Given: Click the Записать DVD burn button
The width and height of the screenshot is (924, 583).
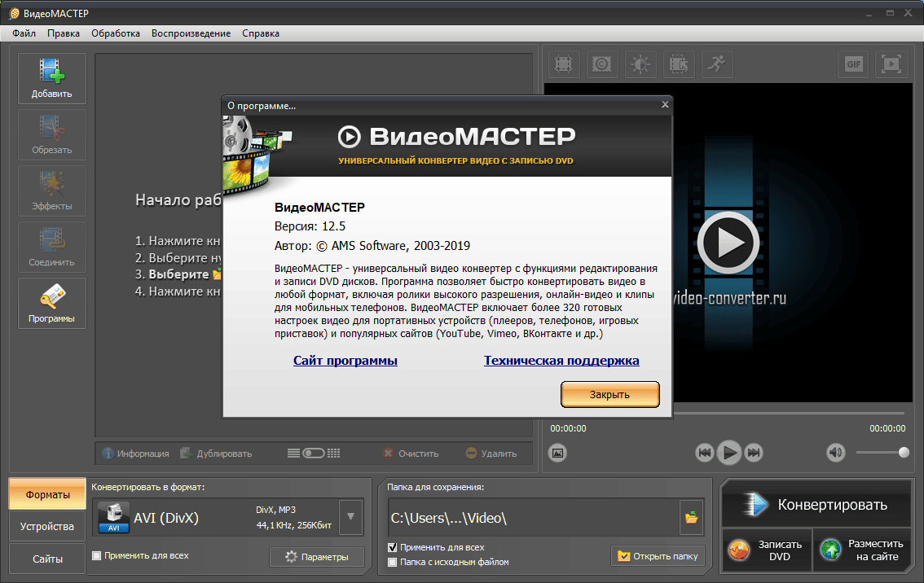Looking at the screenshot, I should click(x=767, y=550).
